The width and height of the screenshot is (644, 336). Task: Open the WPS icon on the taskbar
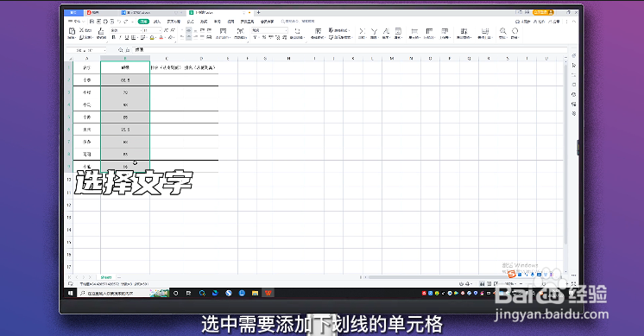(268, 294)
